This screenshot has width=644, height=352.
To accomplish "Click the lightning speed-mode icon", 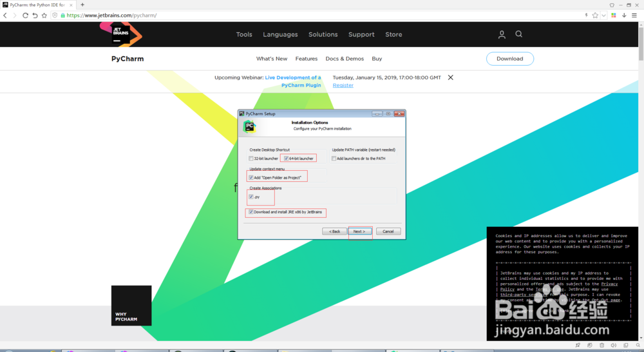I will tap(586, 15).
